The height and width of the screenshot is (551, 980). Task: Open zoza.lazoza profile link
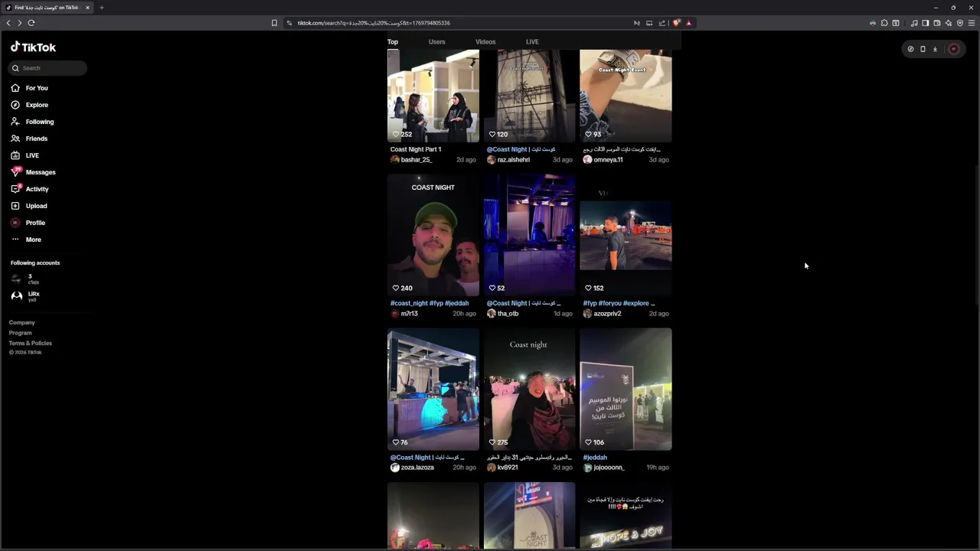(417, 468)
